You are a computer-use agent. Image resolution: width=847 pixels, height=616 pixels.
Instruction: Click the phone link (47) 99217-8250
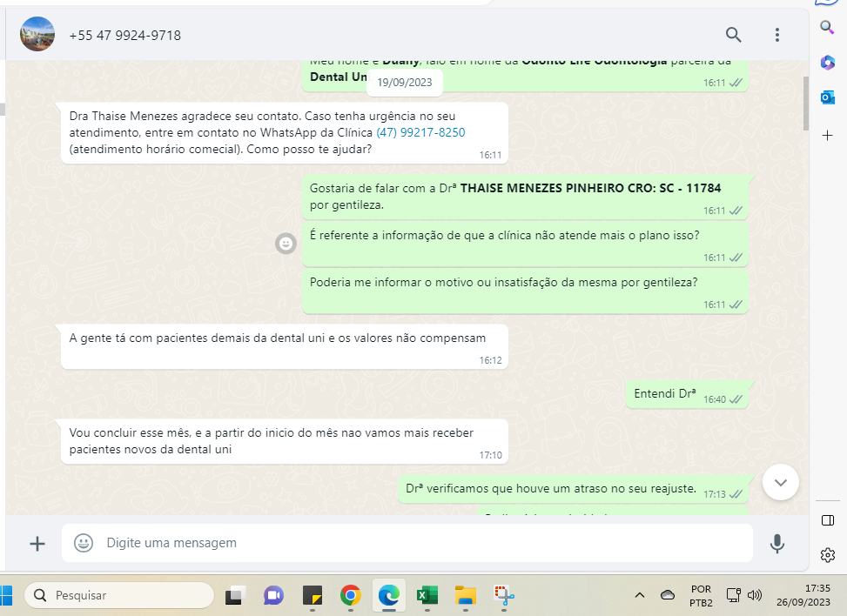point(420,133)
